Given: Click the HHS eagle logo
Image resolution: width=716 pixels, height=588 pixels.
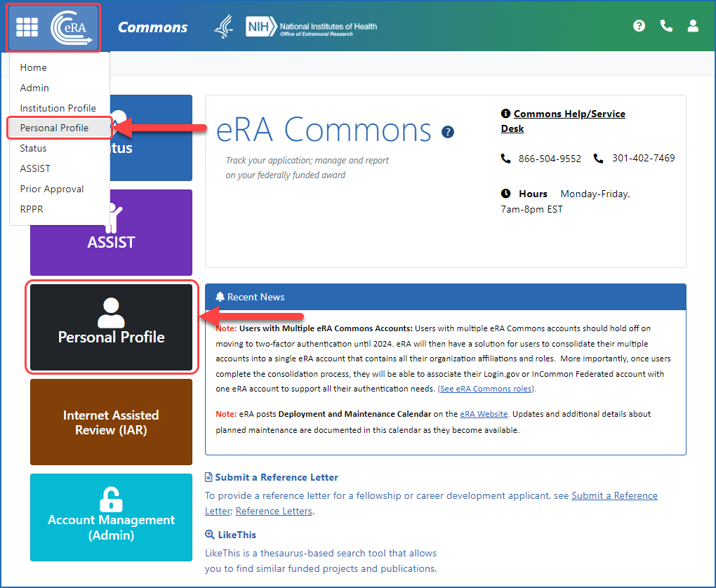Looking at the screenshot, I should coord(223,27).
